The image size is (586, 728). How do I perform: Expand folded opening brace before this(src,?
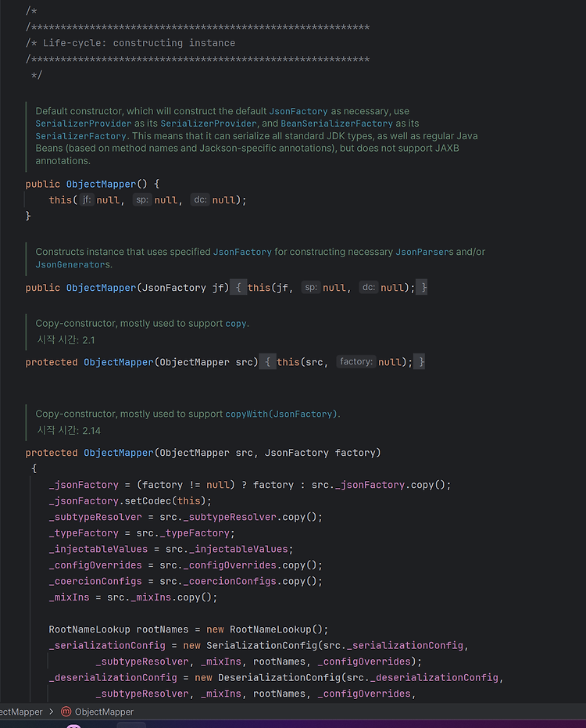[x=268, y=362]
